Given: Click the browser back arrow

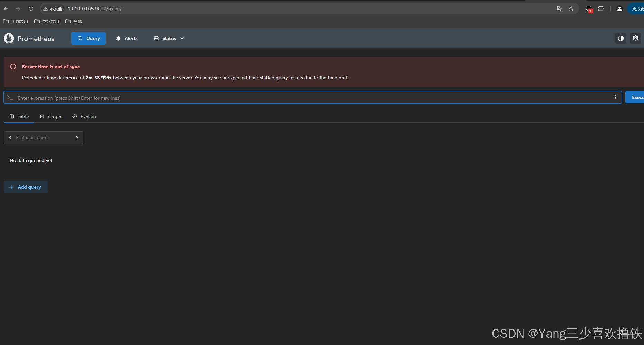Looking at the screenshot, I should [6, 9].
